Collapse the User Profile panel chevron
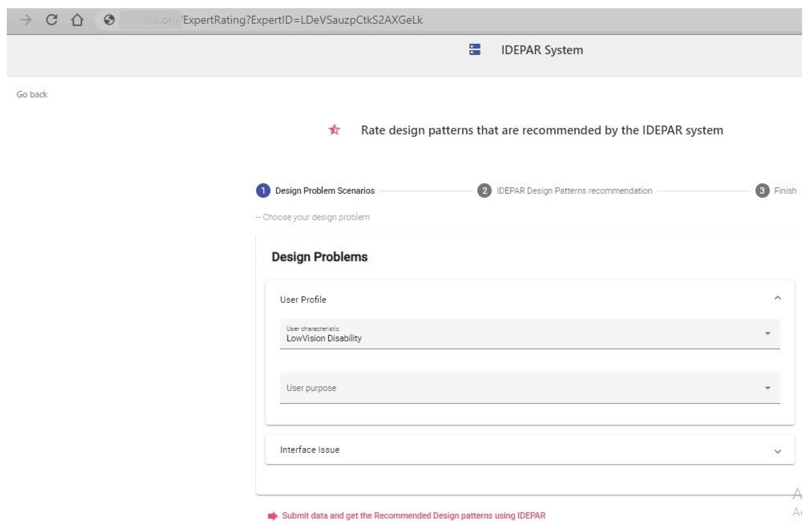 pyautogui.click(x=778, y=298)
